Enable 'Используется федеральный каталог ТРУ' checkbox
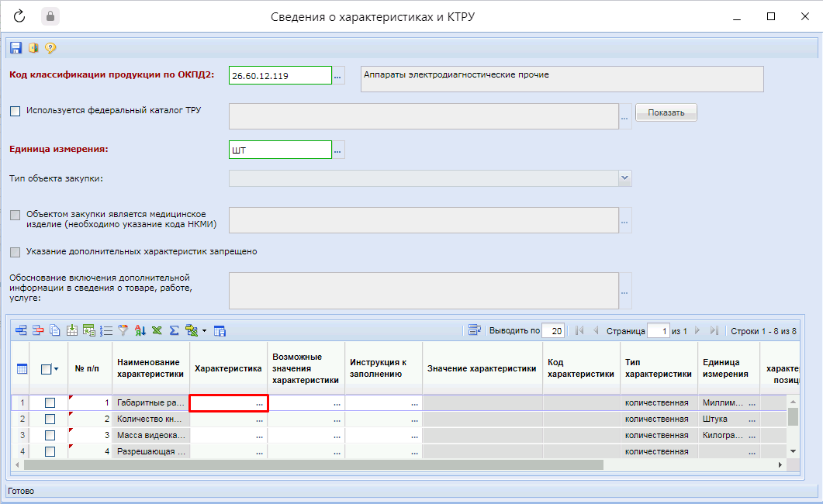 16,111
